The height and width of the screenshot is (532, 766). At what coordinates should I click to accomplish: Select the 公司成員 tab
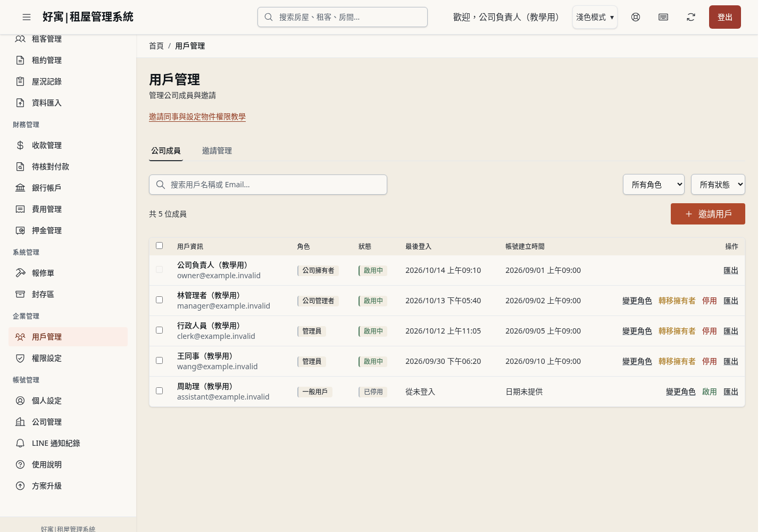166,151
